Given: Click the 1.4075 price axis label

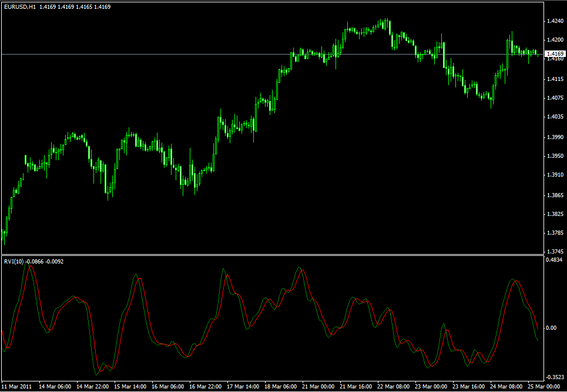Looking at the screenshot, I should (x=554, y=97).
